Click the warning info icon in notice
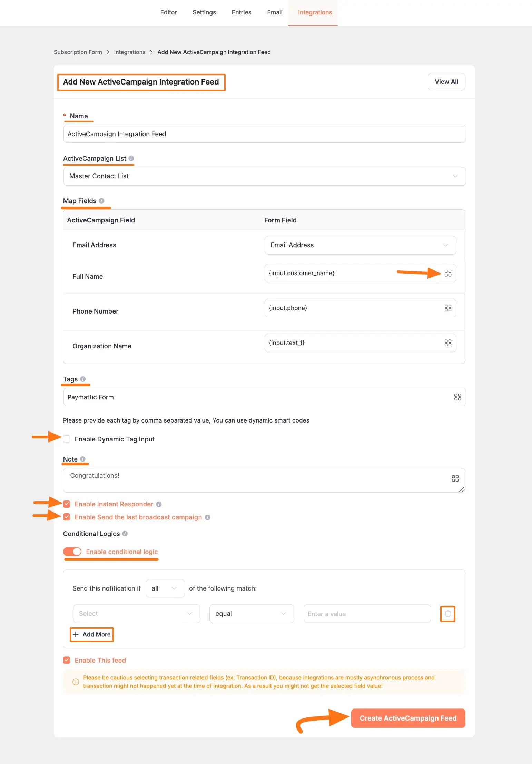Viewport: 532px width, 764px height. click(x=76, y=682)
